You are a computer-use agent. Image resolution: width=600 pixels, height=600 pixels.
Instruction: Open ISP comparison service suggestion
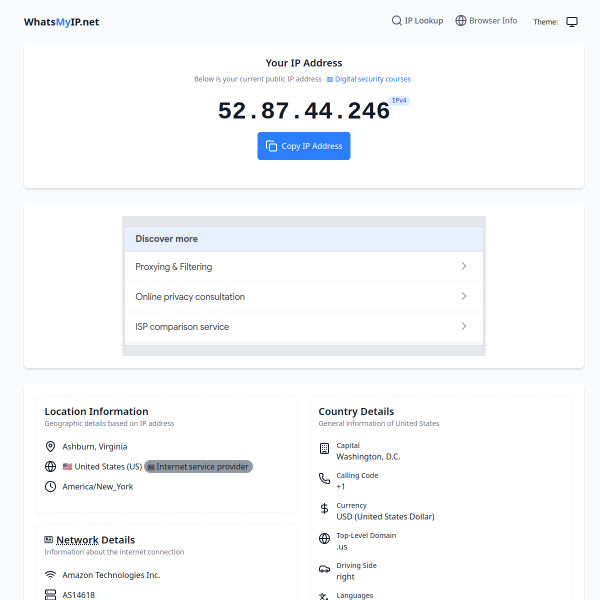[x=304, y=327]
